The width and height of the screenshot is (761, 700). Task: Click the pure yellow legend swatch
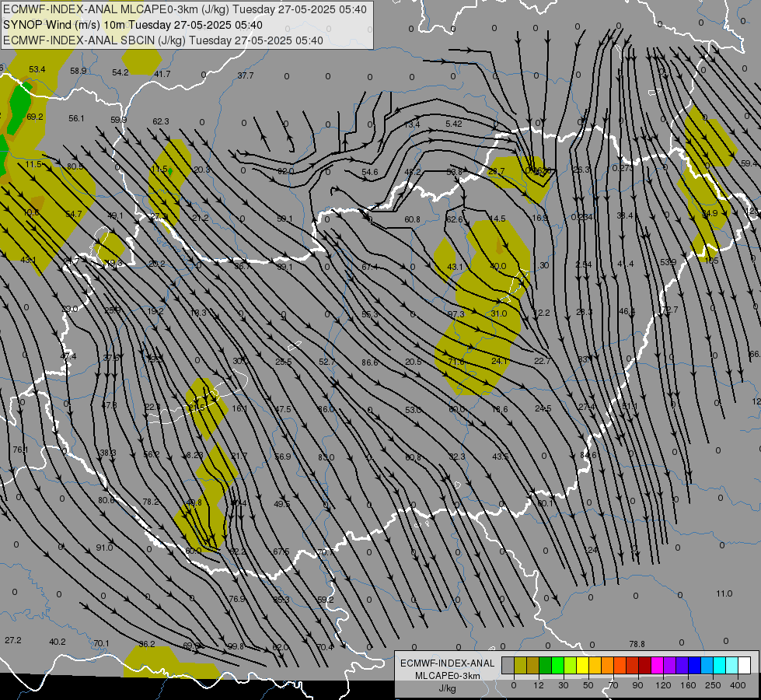pyautogui.click(x=582, y=666)
